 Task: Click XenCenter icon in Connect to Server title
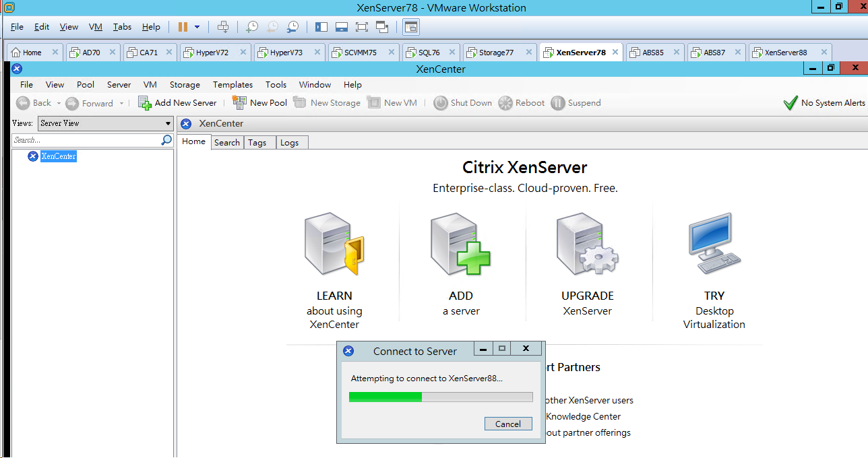click(x=348, y=351)
